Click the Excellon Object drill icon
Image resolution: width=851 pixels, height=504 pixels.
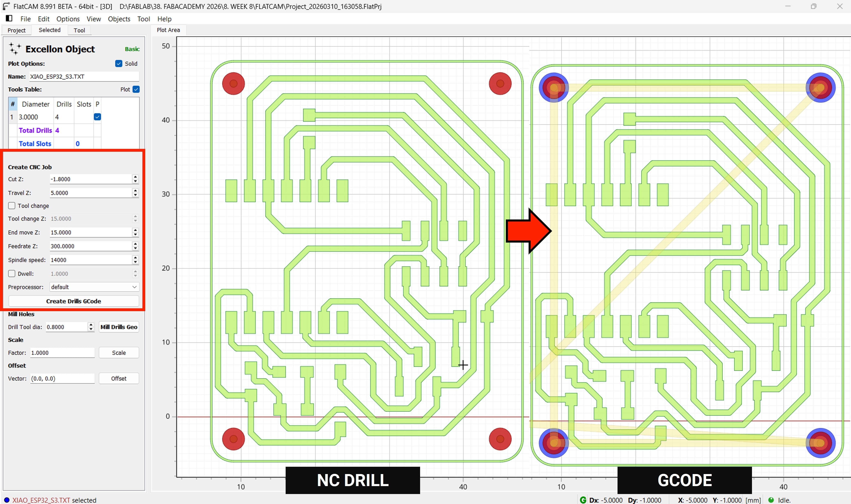tap(15, 49)
